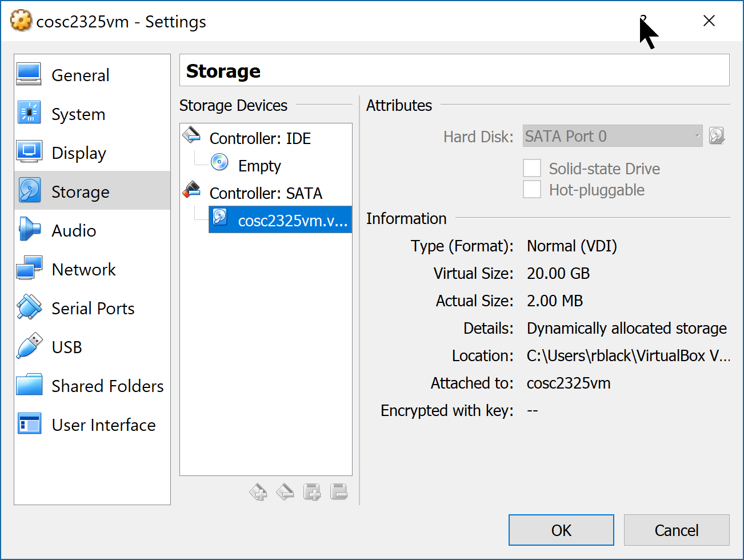Click the Audio speaker icon in sidebar
Image resolution: width=744 pixels, height=560 pixels.
(29, 230)
